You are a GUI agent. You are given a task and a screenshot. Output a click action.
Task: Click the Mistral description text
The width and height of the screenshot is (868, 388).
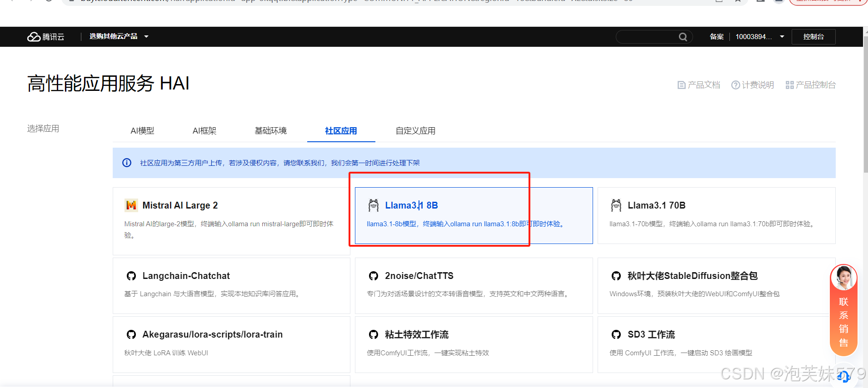pos(229,229)
